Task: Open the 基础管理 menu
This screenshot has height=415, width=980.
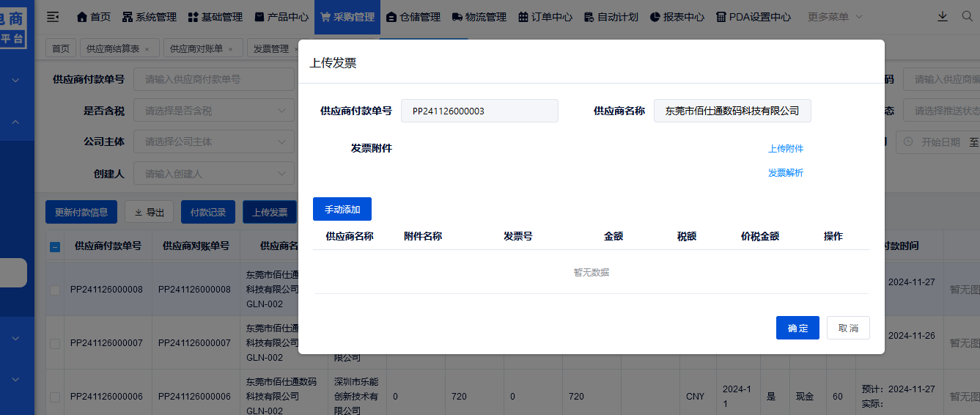Action: pos(215,17)
